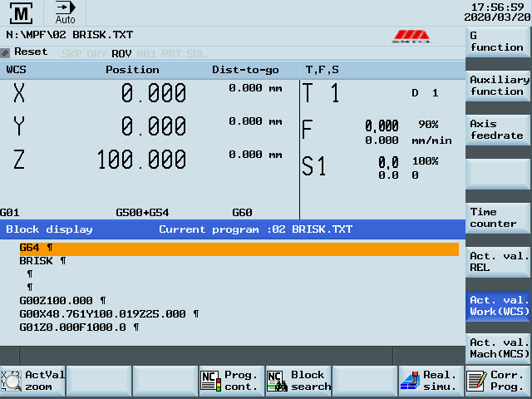The image size is (532, 399).
Task: Select the G01Z0.000F1000.0 block line
Action: click(x=79, y=327)
